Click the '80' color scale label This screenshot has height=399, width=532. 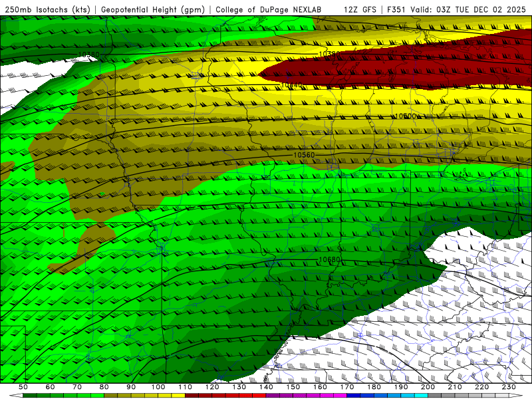coord(104,387)
